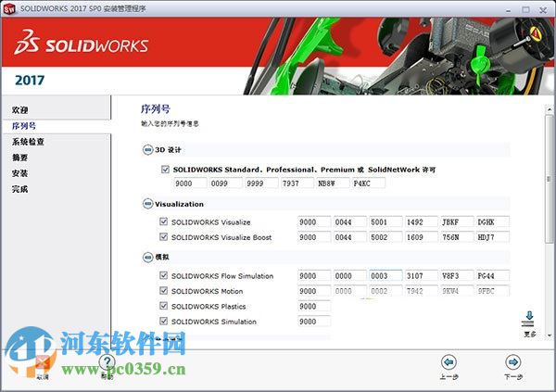The height and width of the screenshot is (392, 556).
Task: Click Visualize serial field DGHK
Action: (x=493, y=222)
